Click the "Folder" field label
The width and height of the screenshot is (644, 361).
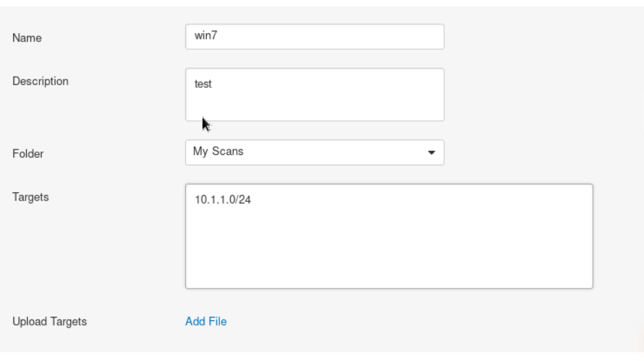[x=28, y=154]
